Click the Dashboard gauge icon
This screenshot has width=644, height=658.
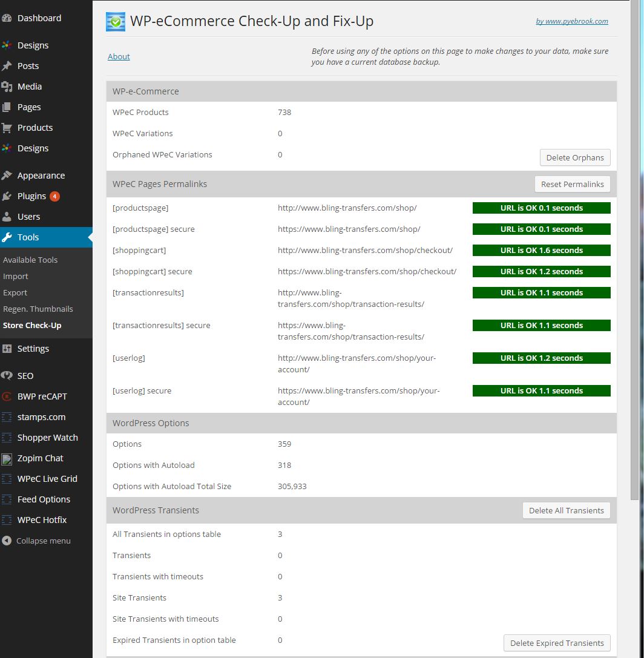(x=7, y=18)
